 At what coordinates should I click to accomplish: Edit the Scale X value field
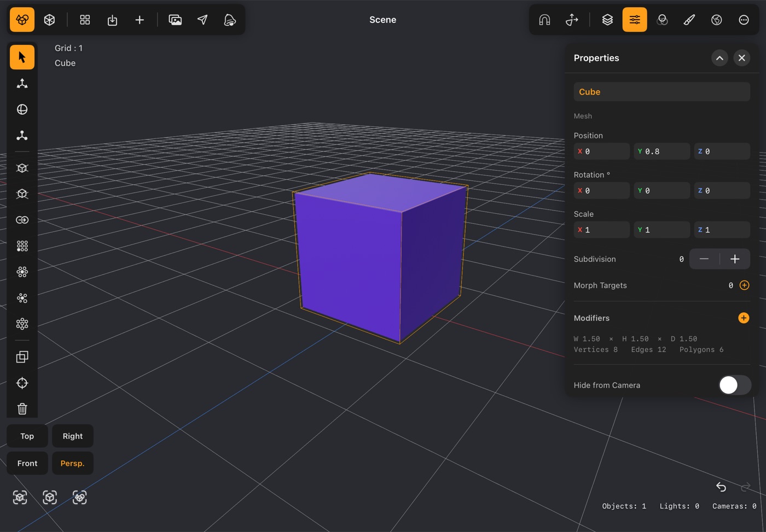[601, 230]
